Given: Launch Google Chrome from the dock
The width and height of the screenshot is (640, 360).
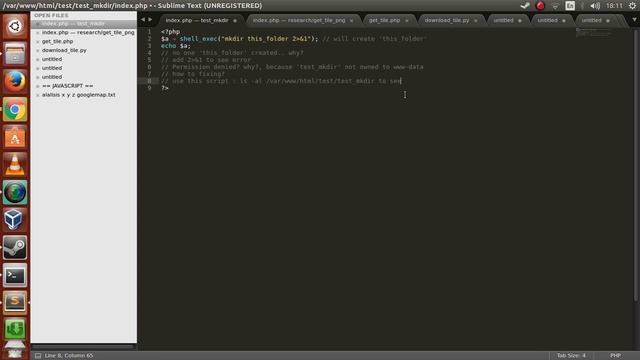Looking at the screenshot, I should tap(15, 109).
